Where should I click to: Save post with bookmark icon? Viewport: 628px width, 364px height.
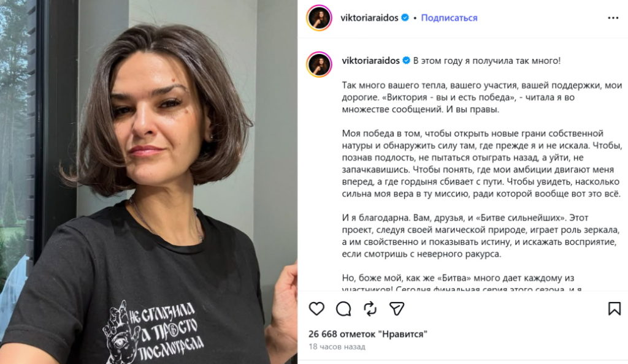(615, 308)
